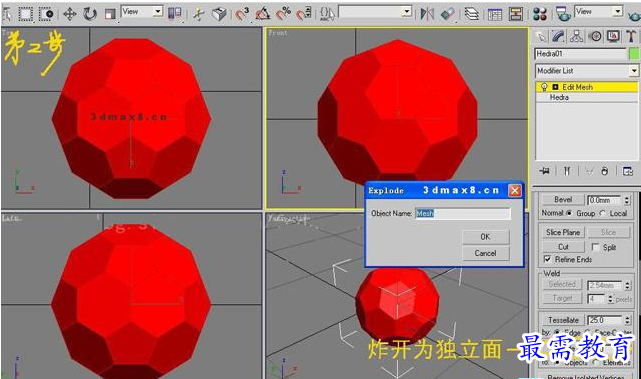The image size is (641, 379).
Task: Activate the Select and Scale tool
Action: tap(110, 14)
